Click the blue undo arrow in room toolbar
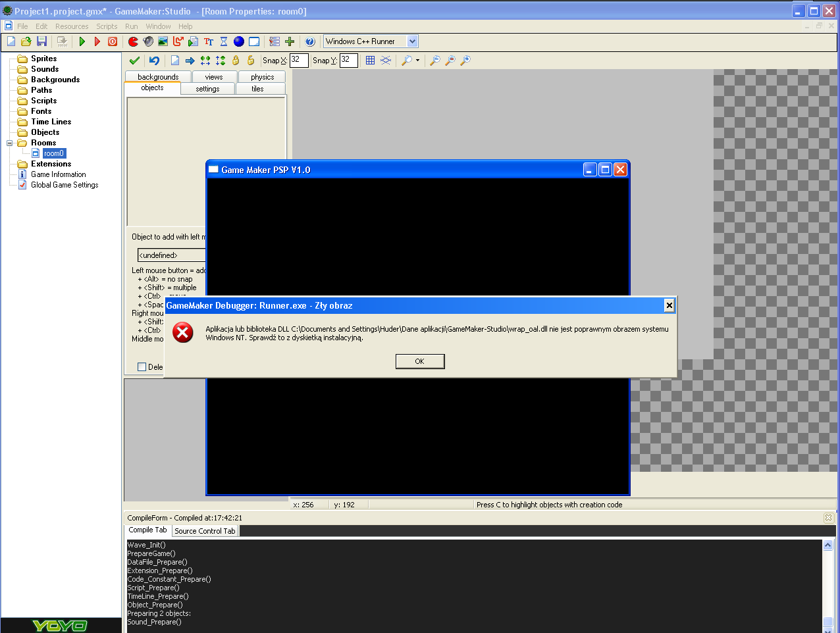 (x=154, y=61)
